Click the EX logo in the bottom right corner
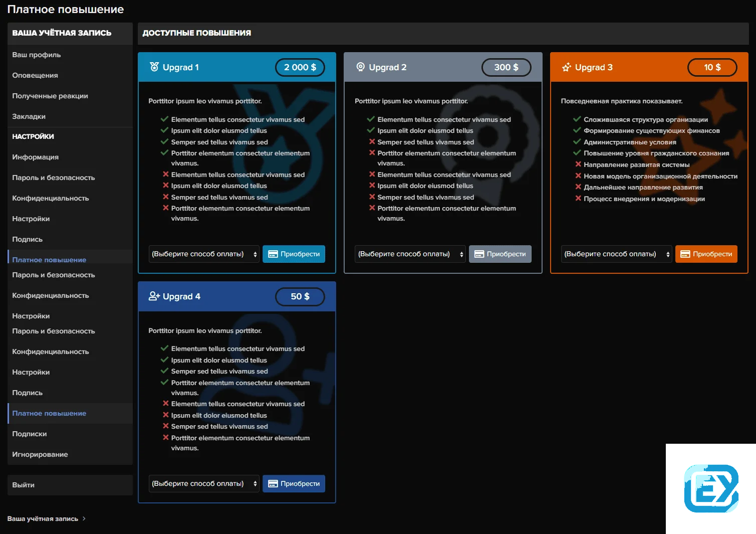Viewport: 756px width, 534px height. coord(713,489)
